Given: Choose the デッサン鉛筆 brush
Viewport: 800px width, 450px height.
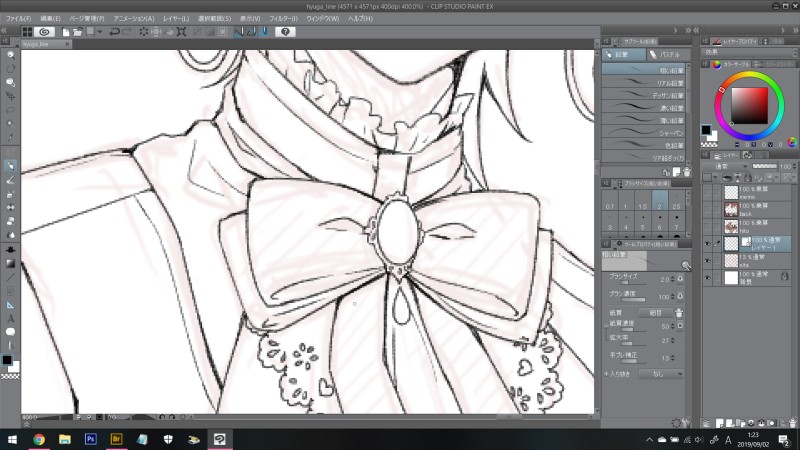Looking at the screenshot, I should [643, 95].
